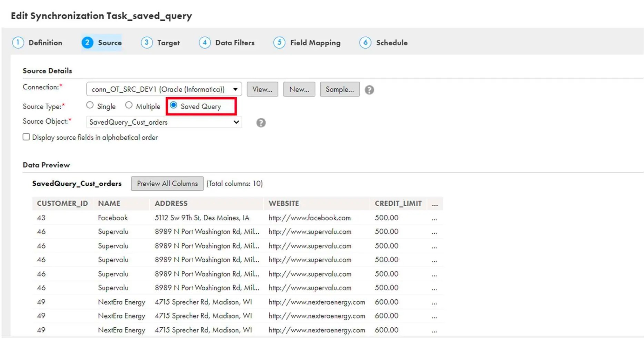Choose the Single source type option
The image size is (644, 339).
90,105
